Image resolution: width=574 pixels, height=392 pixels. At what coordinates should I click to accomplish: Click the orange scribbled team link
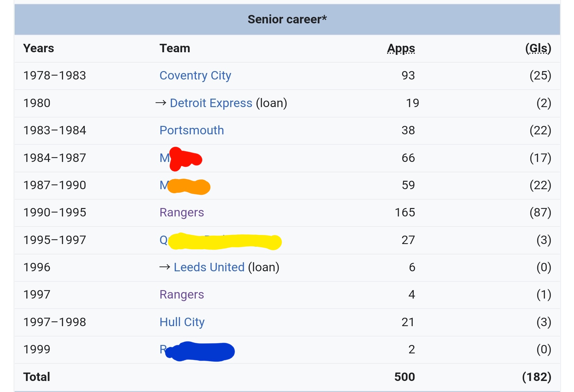pyautogui.click(x=185, y=186)
